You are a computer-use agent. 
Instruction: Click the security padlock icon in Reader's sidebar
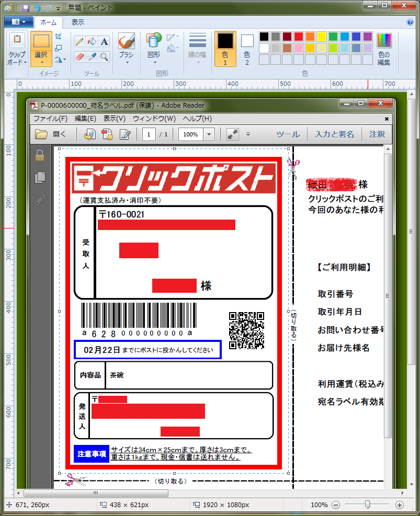click(40, 155)
